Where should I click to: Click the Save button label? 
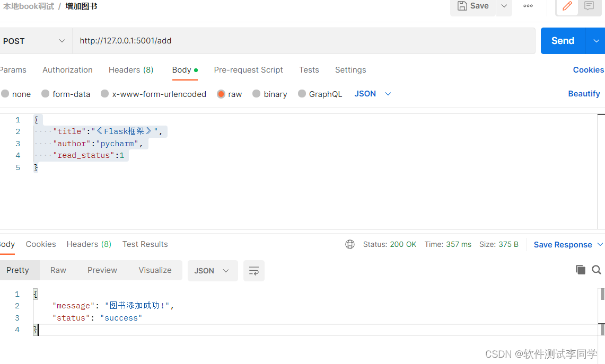pyautogui.click(x=479, y=6)
